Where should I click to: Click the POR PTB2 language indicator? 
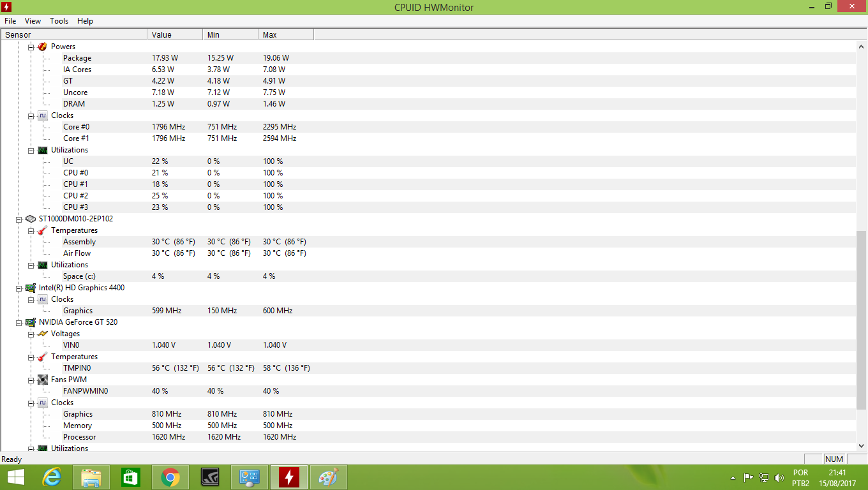click(x=801, y=478)
